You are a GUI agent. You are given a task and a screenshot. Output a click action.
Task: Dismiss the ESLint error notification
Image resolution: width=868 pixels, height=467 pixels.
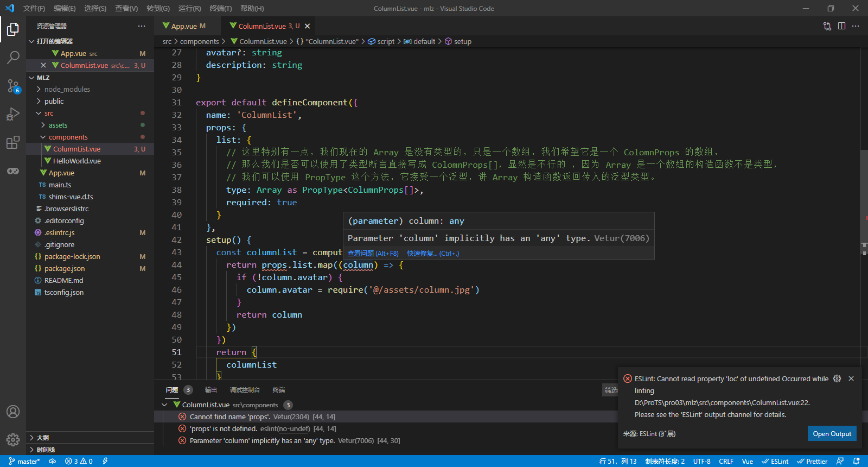(851, 378)
